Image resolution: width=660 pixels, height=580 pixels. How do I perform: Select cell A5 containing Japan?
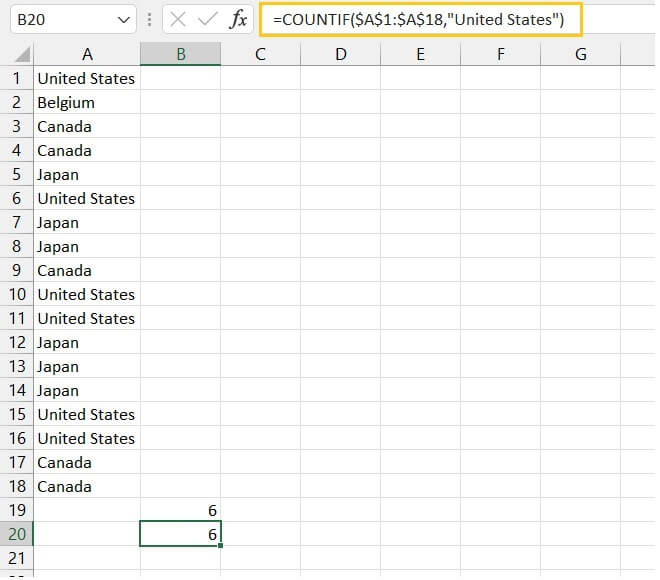point(87,174)
